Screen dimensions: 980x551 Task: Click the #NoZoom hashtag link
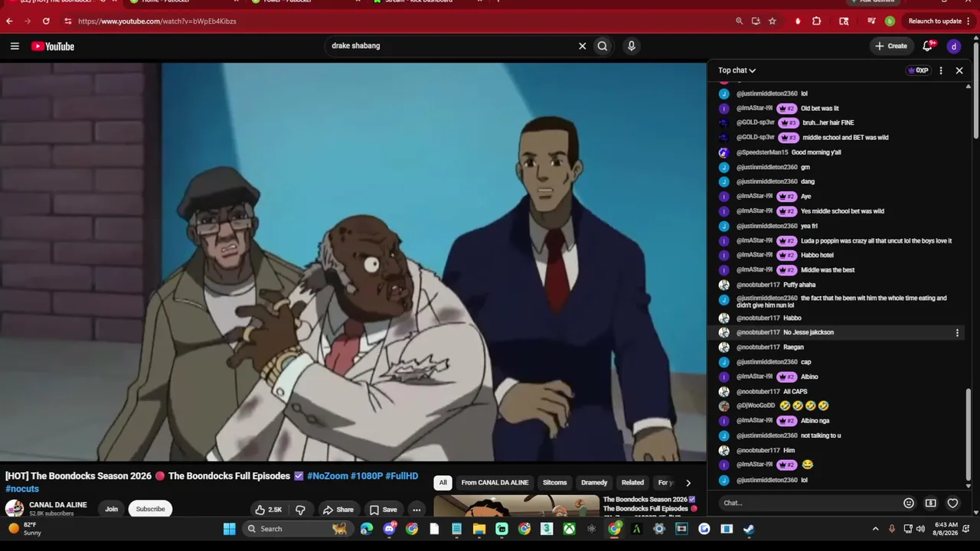point(328,476)
